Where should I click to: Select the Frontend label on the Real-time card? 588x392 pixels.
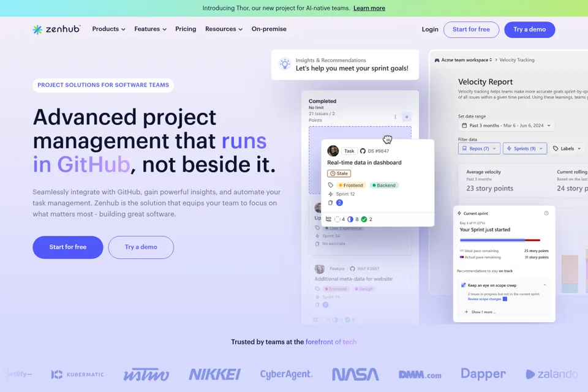(350, 186)
